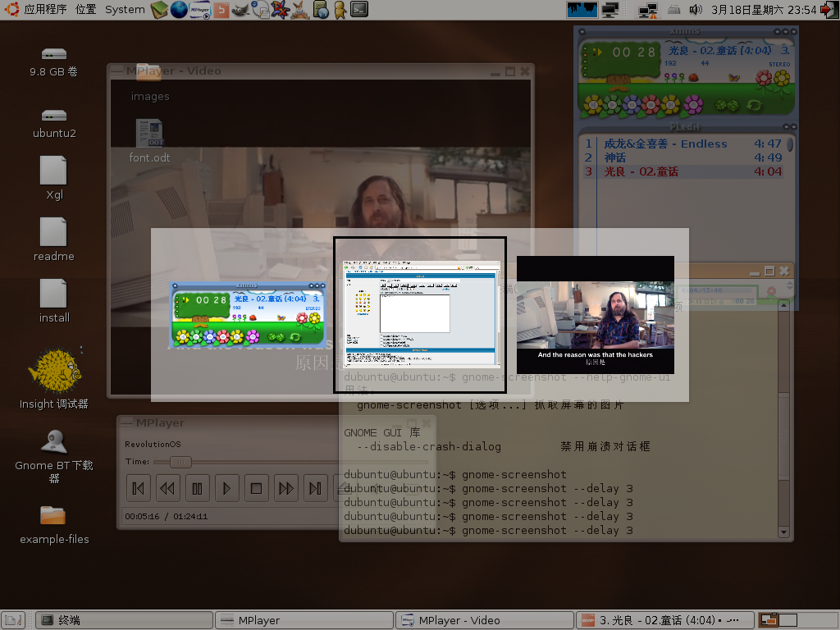Switch to second workspace in switcher
The height and width of the screenshot is (630, 840).
(x=787, y=620)
